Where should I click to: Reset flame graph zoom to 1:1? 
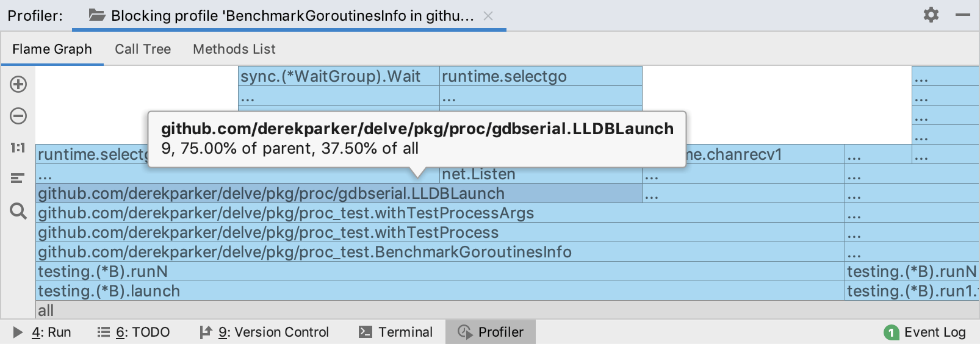pos(18,148)
